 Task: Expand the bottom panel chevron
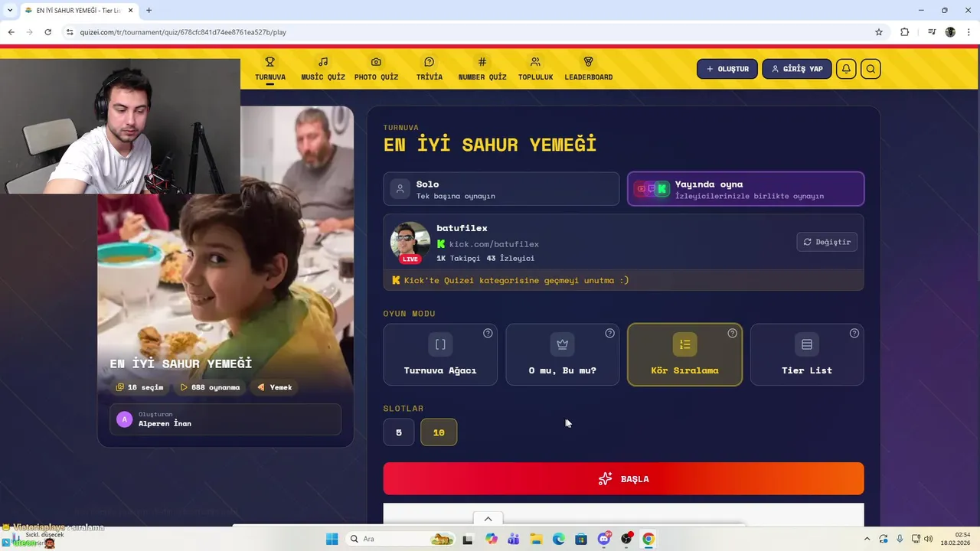[x=488, y=519]
